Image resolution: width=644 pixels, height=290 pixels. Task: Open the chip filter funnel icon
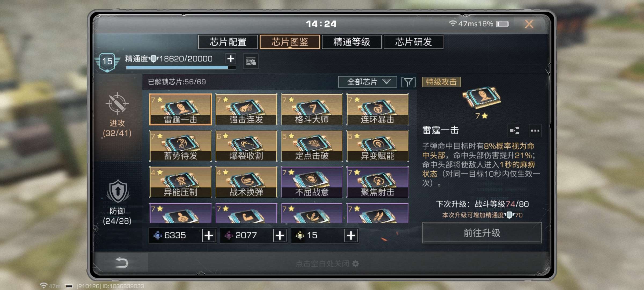[408, 82]
